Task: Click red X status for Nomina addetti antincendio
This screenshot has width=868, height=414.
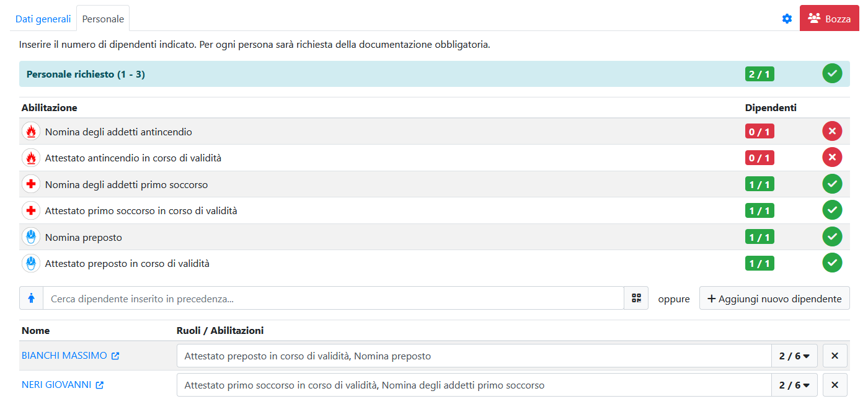Action: click(x=832, y=132)
